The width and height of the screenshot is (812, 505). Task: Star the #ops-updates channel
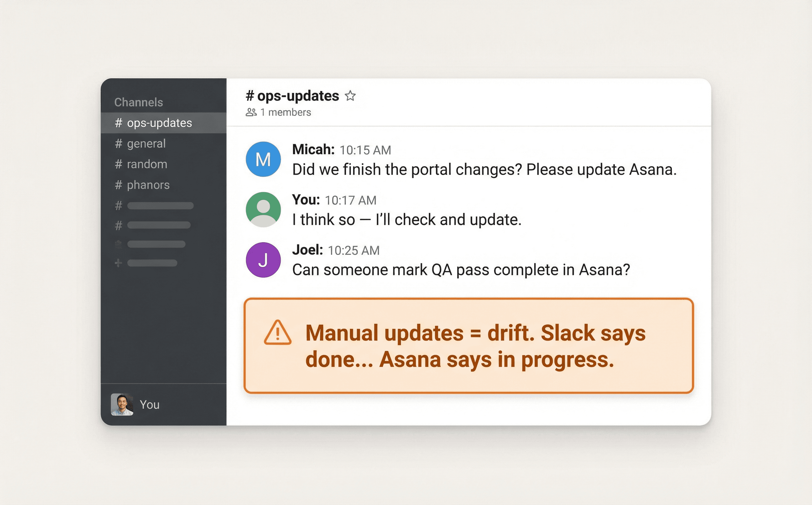350,96
